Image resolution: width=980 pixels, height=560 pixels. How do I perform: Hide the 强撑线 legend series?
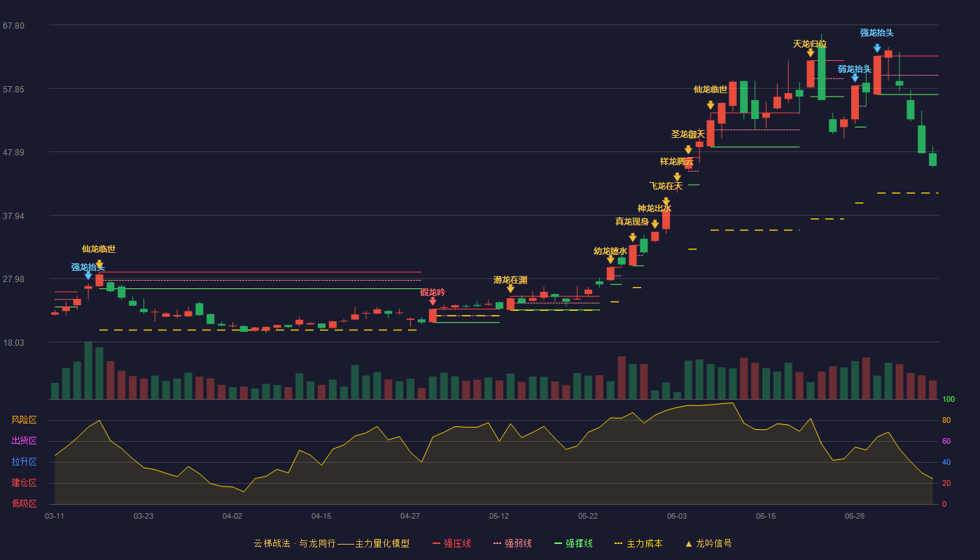click(573, 543)
